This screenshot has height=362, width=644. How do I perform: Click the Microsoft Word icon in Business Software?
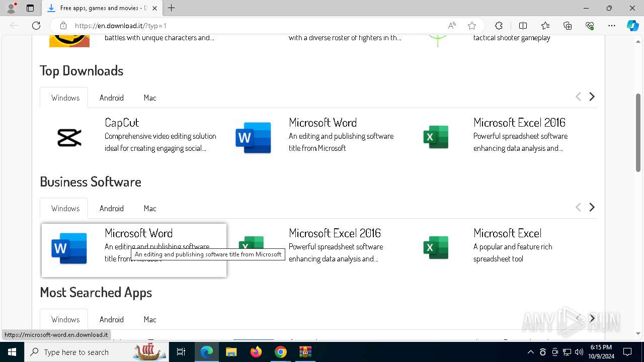pos(69,248)
